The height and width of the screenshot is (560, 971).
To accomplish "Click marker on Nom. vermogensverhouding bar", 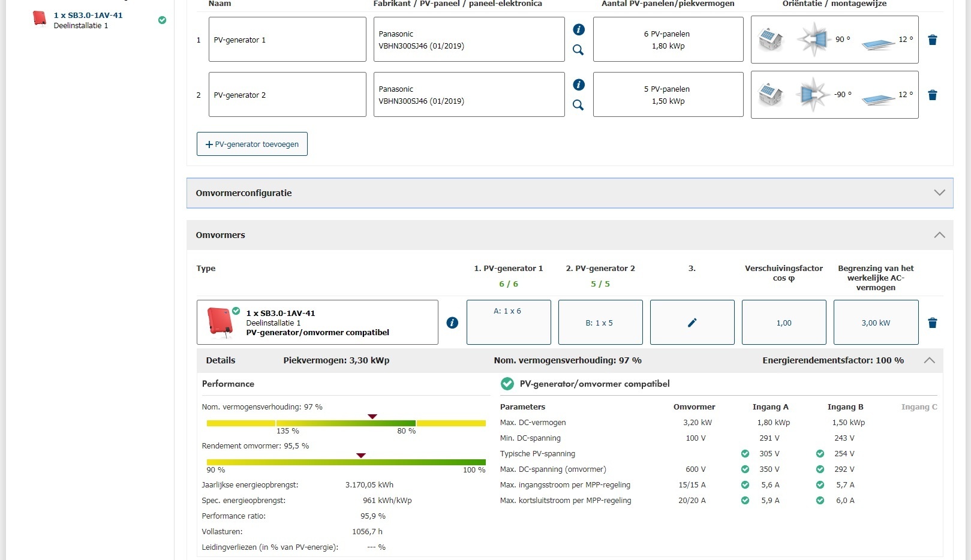I will click(372, 416).
